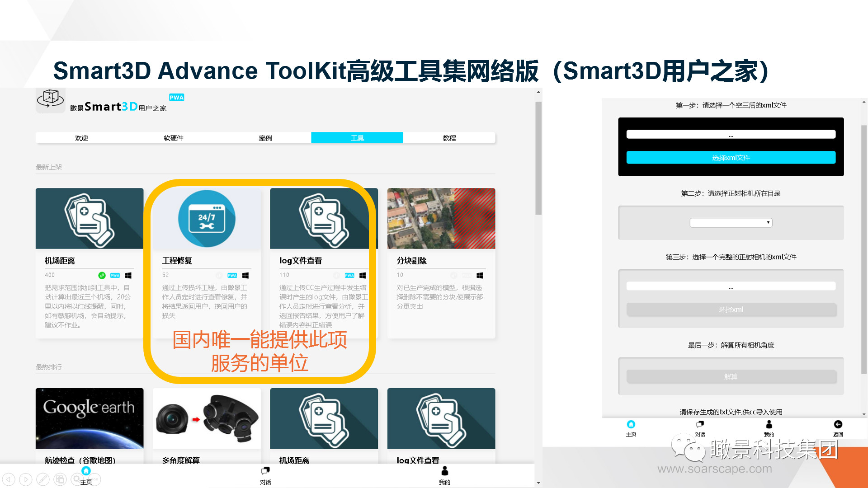Click the 工程修复 card title
868x488 pixels.
(x=177, y=261)
